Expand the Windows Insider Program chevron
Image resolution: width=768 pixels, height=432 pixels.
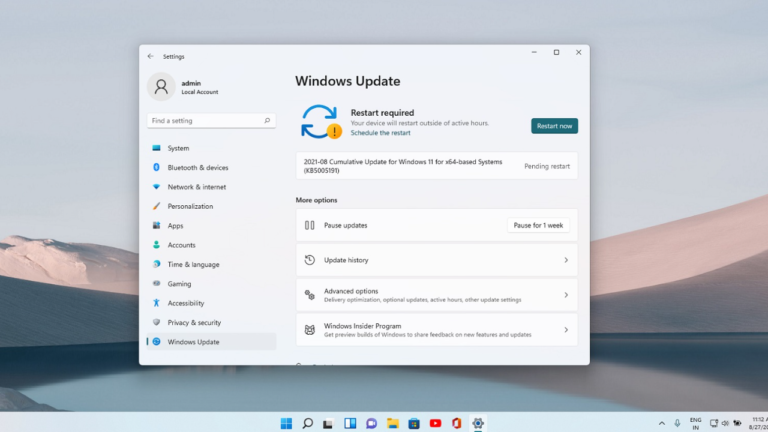(566, 330)
